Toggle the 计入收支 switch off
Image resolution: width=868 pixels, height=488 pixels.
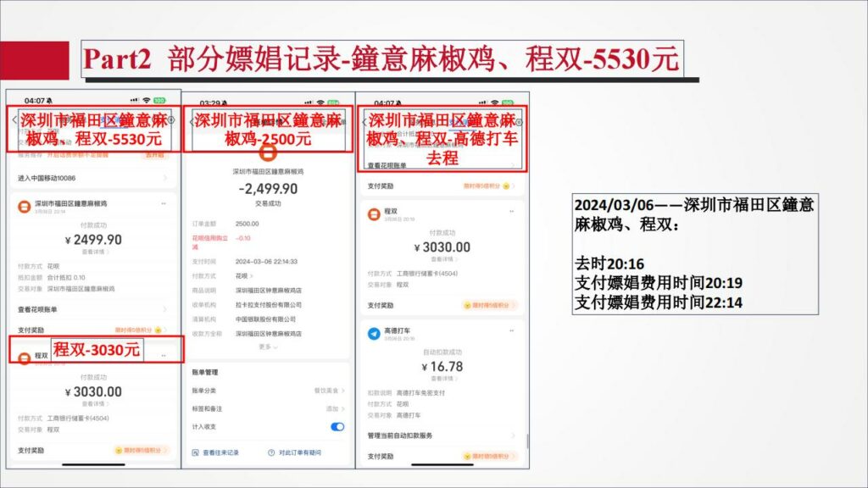[x=337, y=427]
